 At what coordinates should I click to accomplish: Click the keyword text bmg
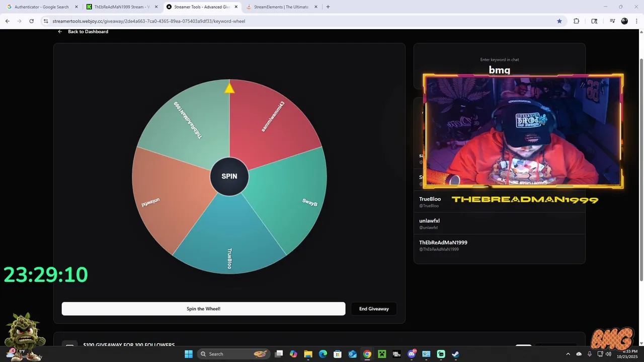[x=500, y=70]
